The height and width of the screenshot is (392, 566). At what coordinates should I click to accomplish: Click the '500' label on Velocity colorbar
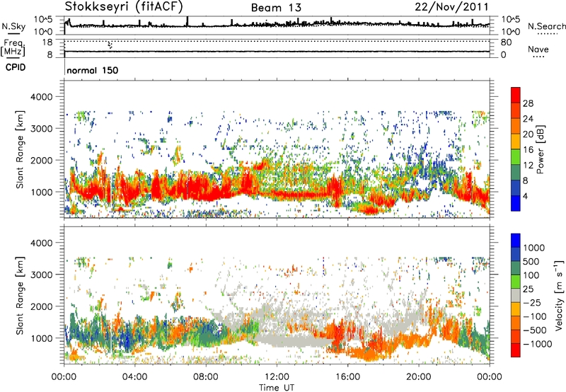531,261
